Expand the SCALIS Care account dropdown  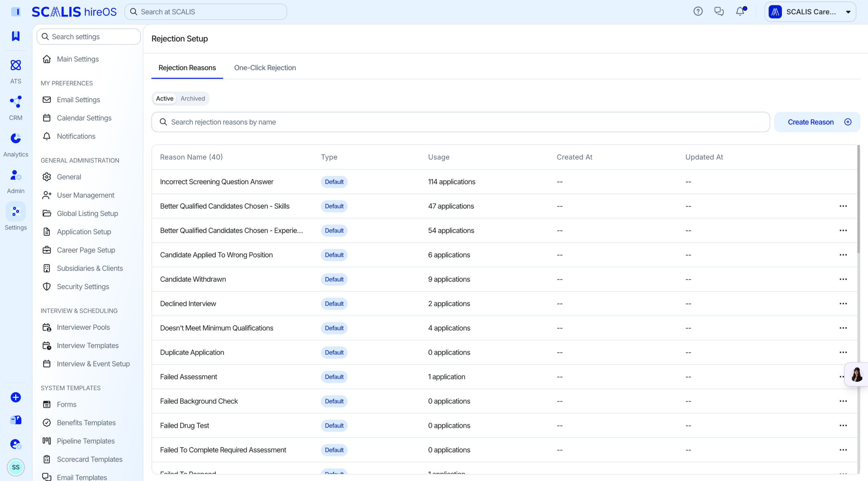[x=810, y=12]
